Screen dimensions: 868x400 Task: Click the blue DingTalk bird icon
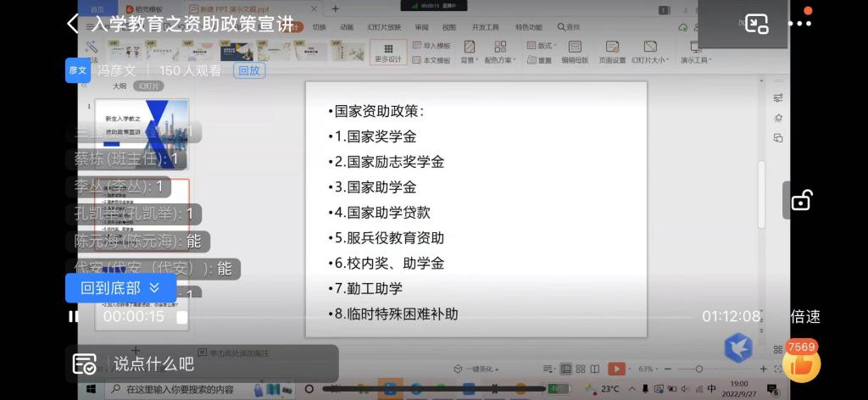pyautogui.click(x=738, y=348)
